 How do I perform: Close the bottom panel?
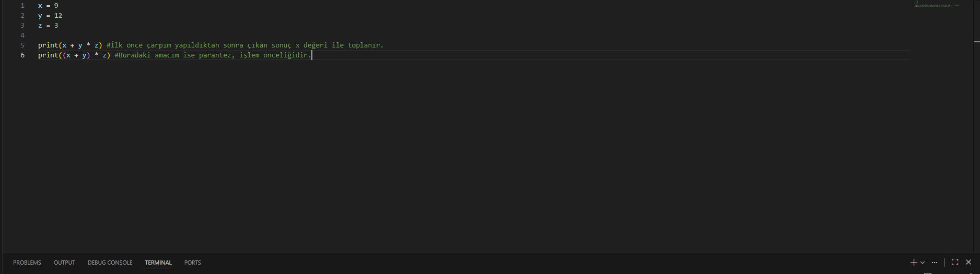(969, 263)
